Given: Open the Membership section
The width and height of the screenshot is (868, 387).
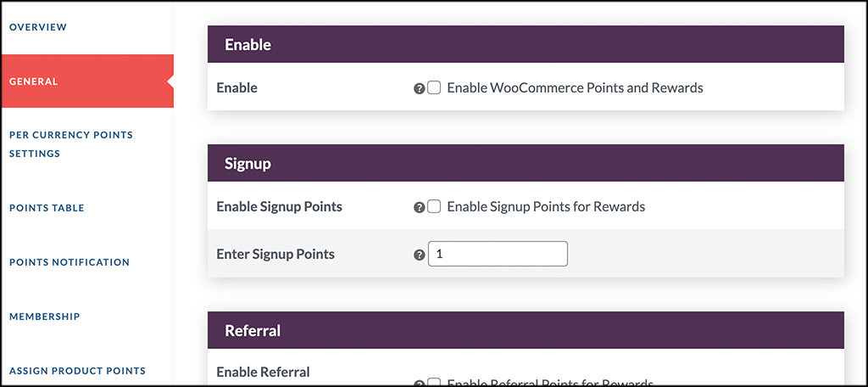Looking at the screenshot, I should point(45,317).
